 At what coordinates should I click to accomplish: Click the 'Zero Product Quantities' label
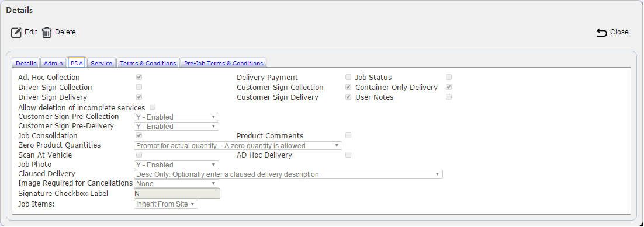coord(59,145)
